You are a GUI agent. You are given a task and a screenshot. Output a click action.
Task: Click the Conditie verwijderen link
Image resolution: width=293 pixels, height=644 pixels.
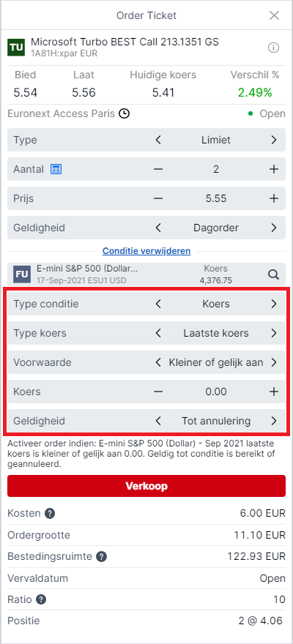146,250
